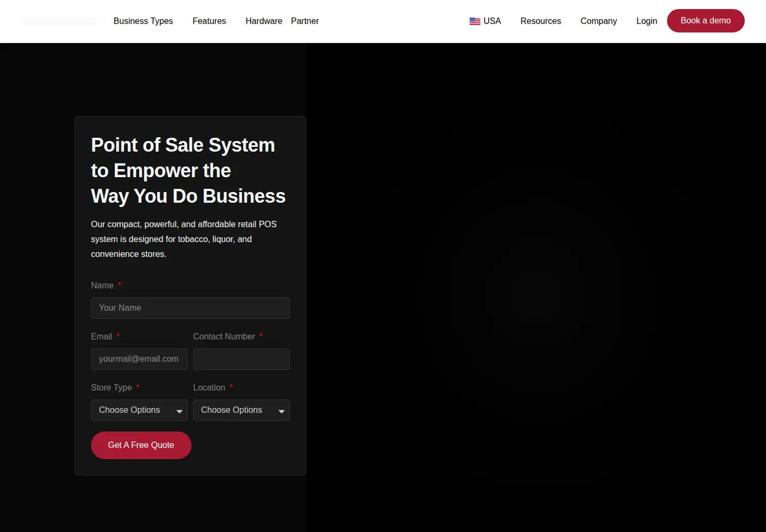Click the Login link
Viewport: 766px width, 532px height.
647,21
